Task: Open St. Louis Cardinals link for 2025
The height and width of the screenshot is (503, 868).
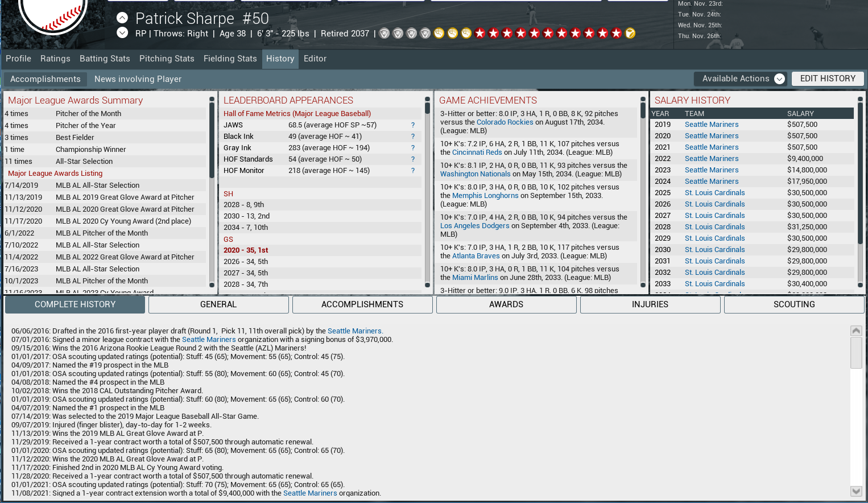Action: click(714, 193)
